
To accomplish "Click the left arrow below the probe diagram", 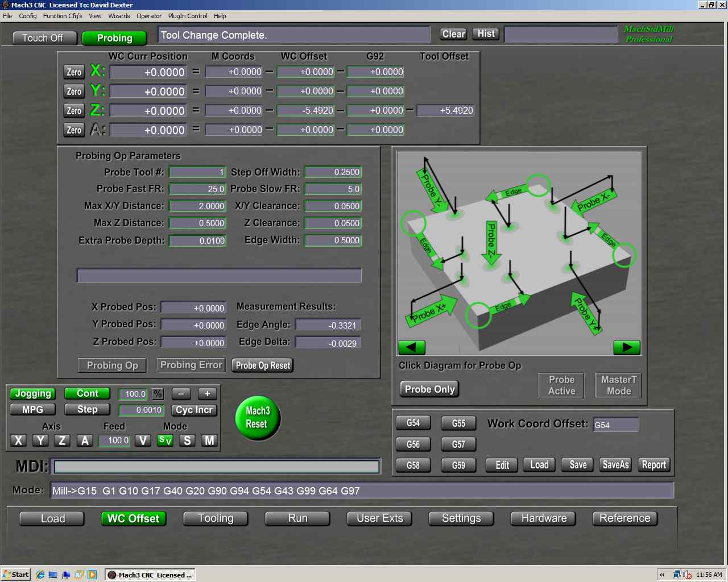I will (411, 347).
